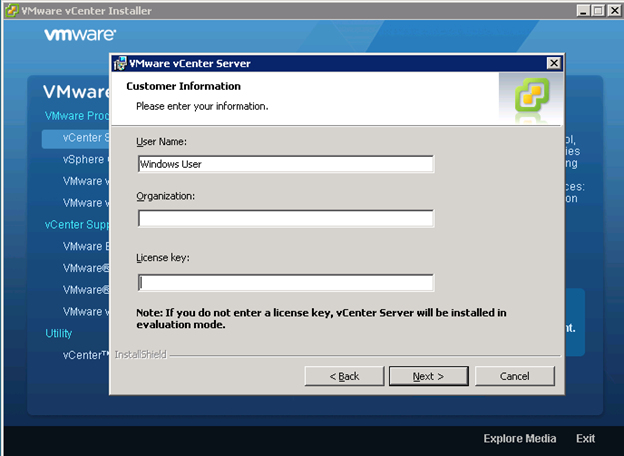Viewport: 624px width, 456px height.
Task: Click the vCenter Server dialog title icon
Action: tap(120, 63)
